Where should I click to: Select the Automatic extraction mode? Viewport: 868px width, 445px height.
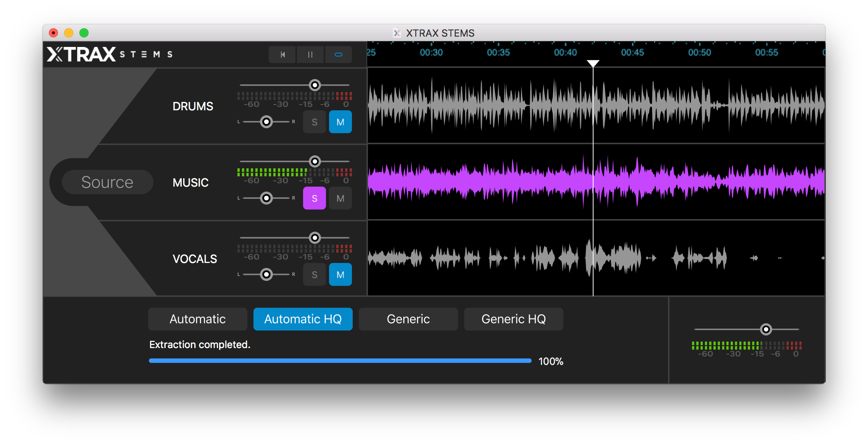198,319
